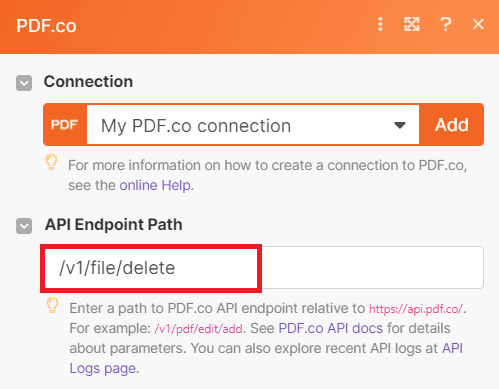Collapse the API Endpoint Path section chevron
499x389 pixels.
[x=24, y=226]
